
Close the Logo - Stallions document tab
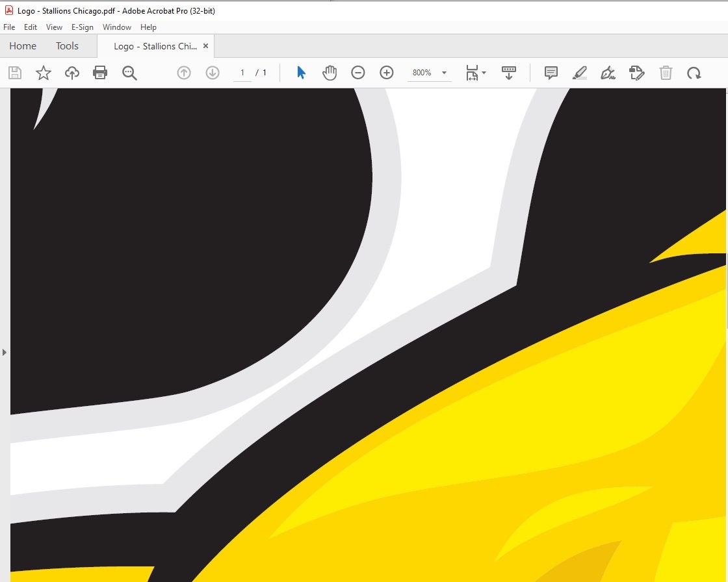(x=205, y=46)
